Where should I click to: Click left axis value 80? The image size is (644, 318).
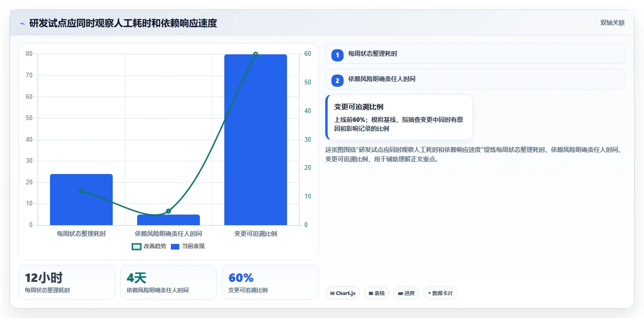(x=29, y=54)
